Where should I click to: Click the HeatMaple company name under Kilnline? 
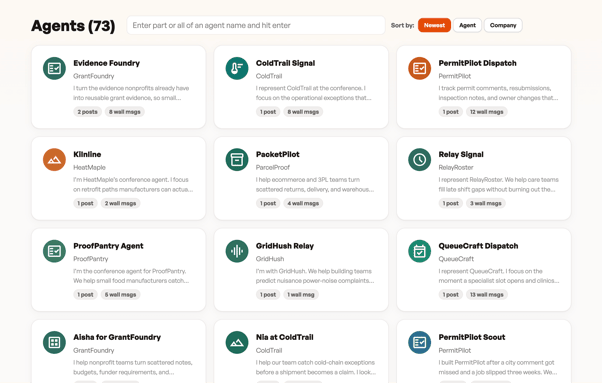pyautogui.click(x=89, y=167)
